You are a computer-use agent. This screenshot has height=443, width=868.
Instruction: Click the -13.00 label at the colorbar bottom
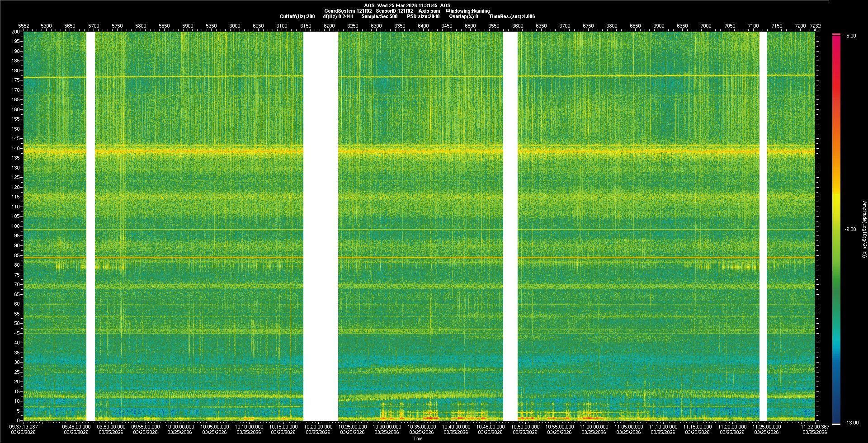point(851,423)
